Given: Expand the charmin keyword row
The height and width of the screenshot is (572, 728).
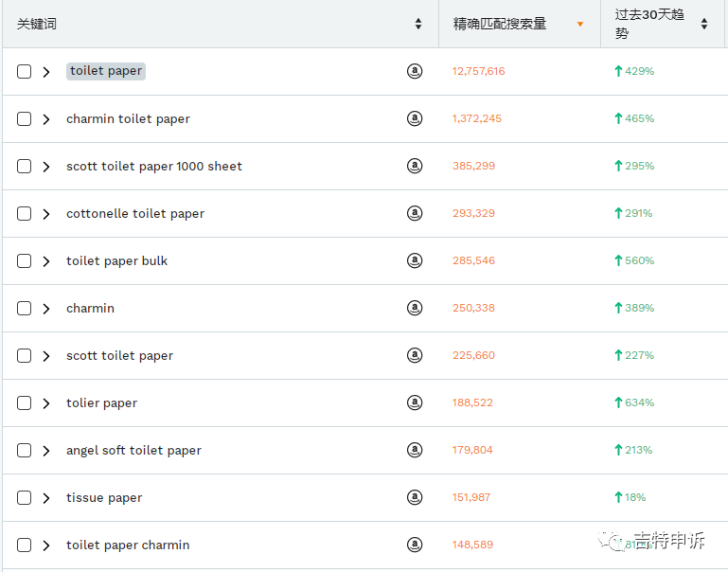Looking at the screenshot, I should 46,309.
